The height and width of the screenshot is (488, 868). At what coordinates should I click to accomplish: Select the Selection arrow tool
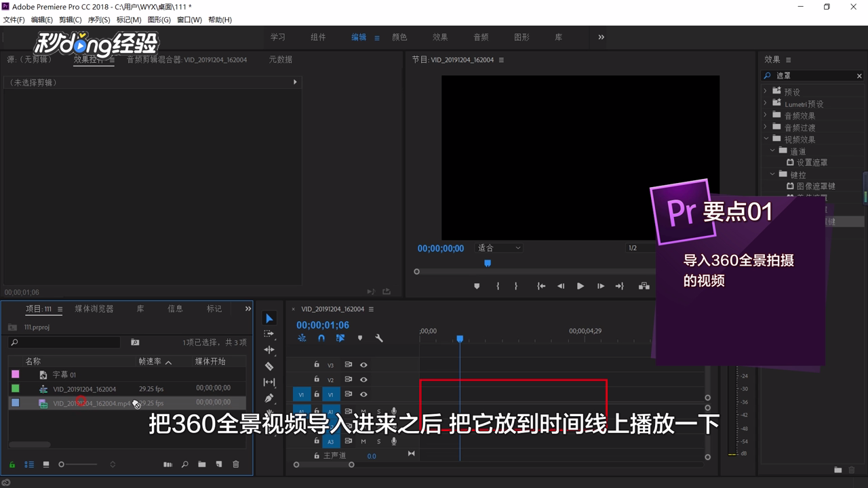[x=269, y=319]
